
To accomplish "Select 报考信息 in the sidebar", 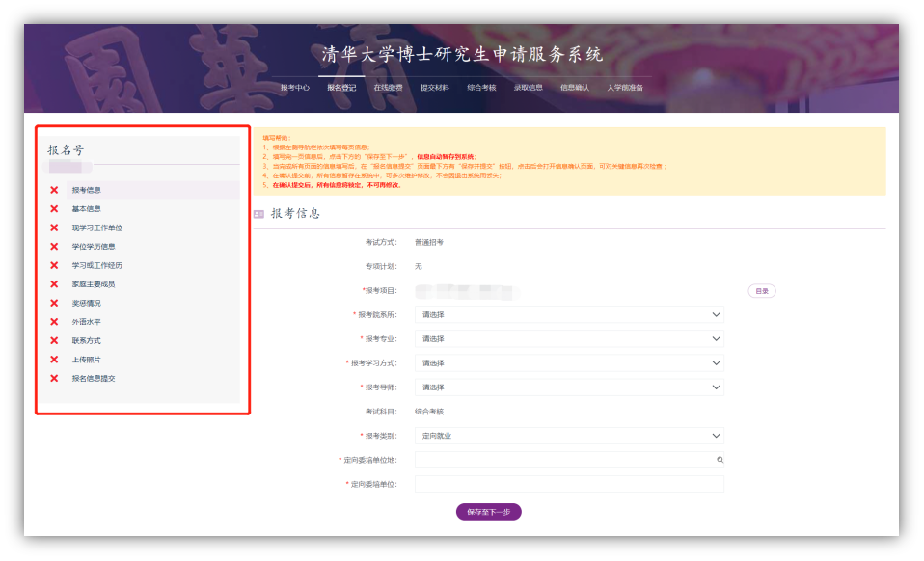I will (86, 190).
